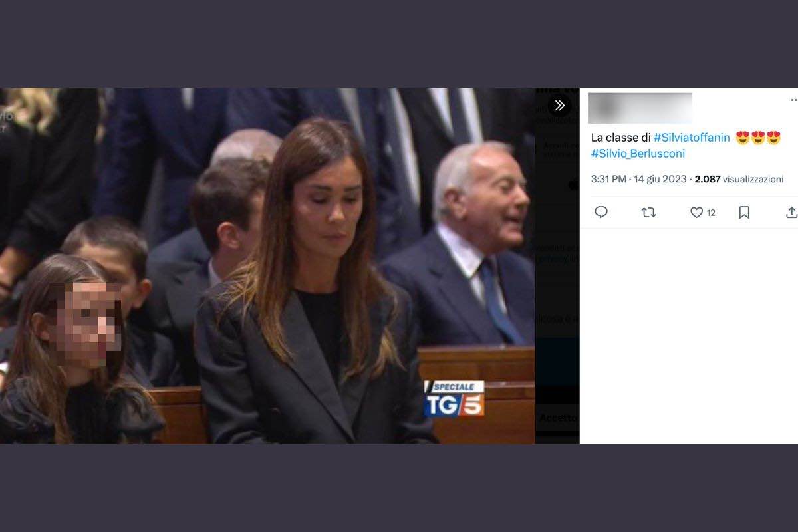Select the 'La classe di' tweet text
The width and height of the screenshot is (798, 532).
coord(620,138)
